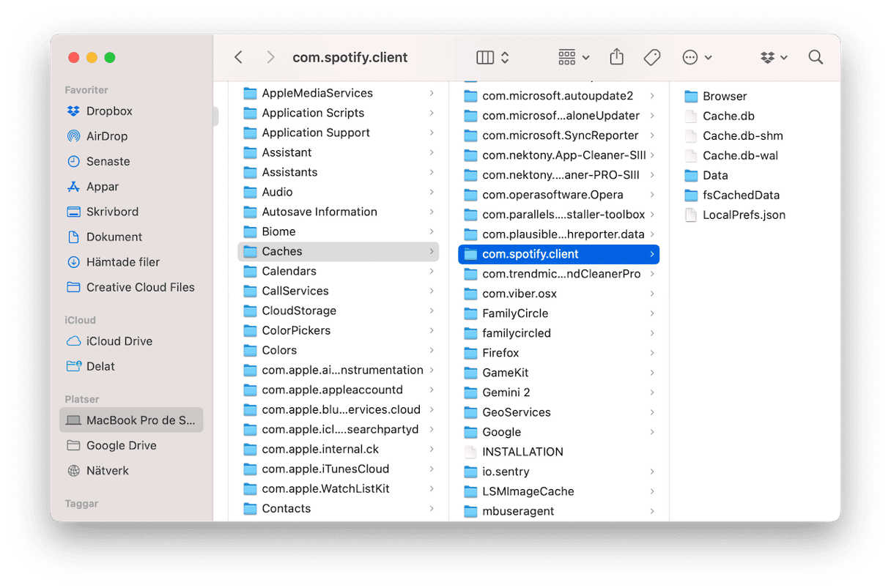The height and width of the screenshot is (588, 891).
Task: Open the Dropbox toolbar dropdown
Action: pyautogui.click(x=774, y=57)
